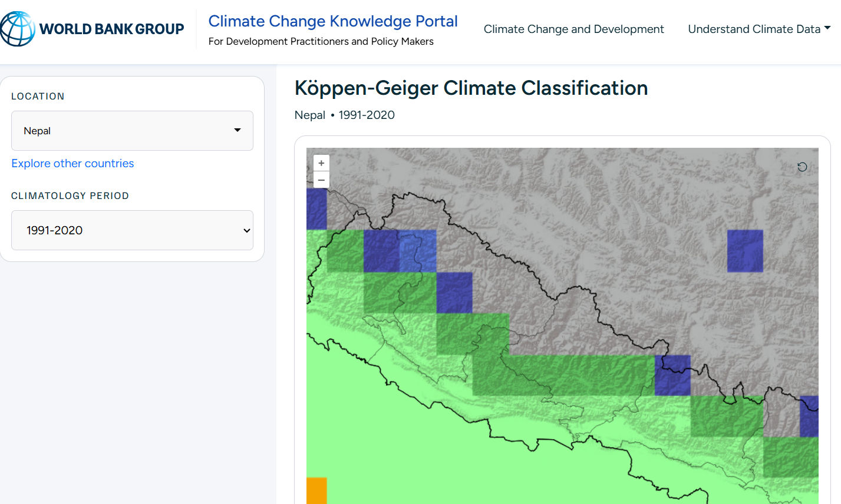This screenshot has height=504, width=841.
Task: Click the WORLD BANK GROUP wordmark
Action: point(111,29)
